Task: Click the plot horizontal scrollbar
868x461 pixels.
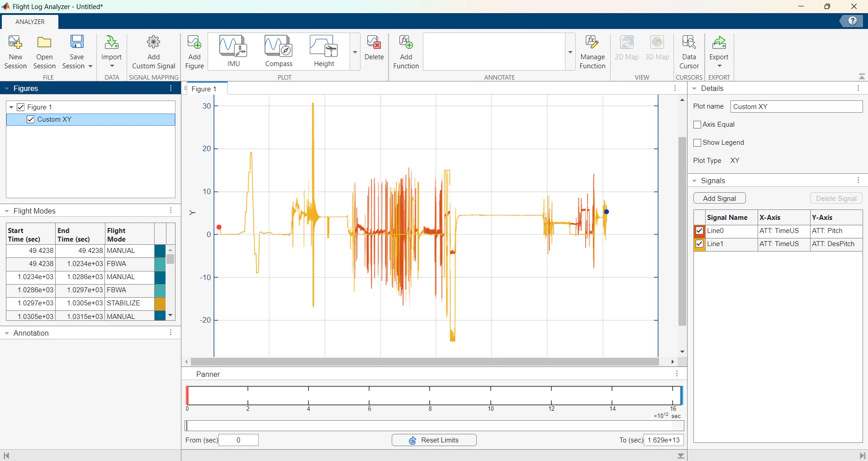Action: click(425, 361)
